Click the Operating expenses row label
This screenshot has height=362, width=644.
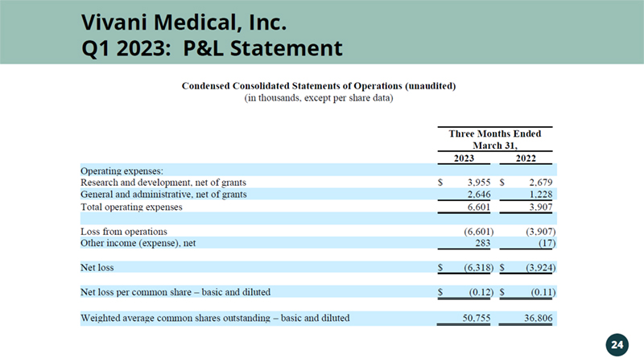click(122, 171)
